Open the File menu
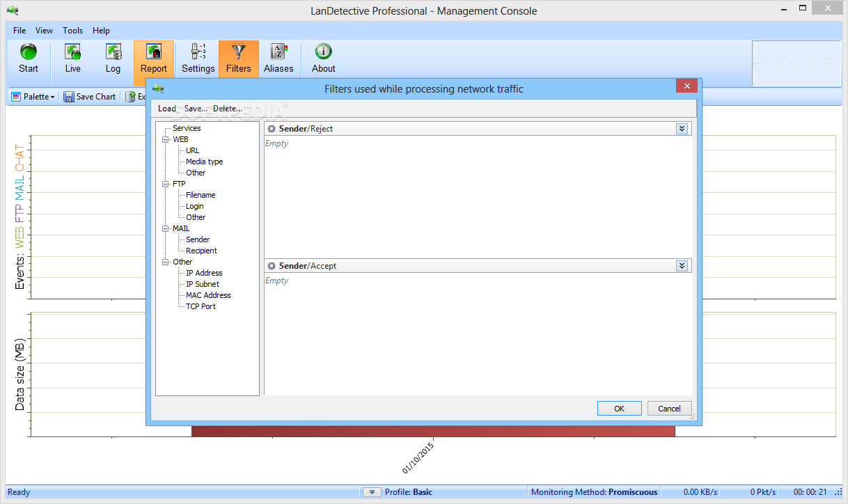Image resolution: width=848 pixels, height=504 pixels. (19, 31)
